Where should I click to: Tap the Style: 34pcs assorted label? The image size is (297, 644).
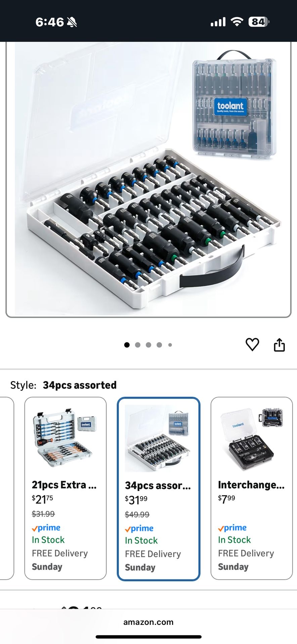[x=63, y=385]
